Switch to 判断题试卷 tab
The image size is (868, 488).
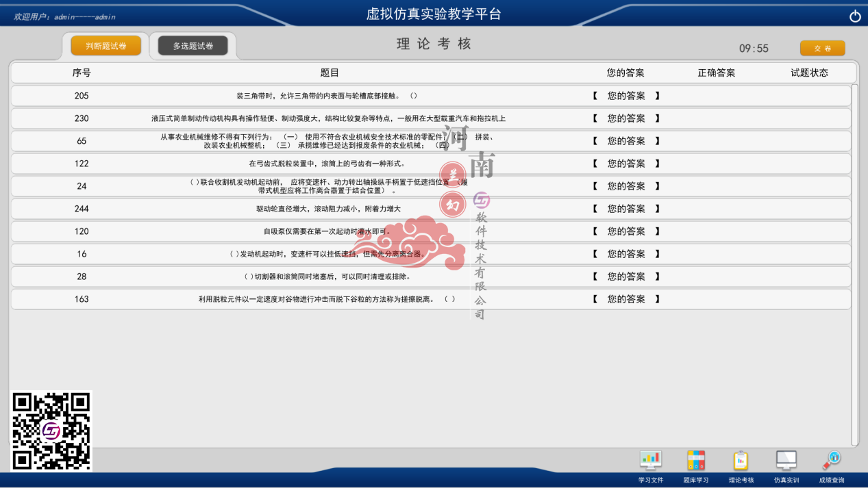[106, 46]
